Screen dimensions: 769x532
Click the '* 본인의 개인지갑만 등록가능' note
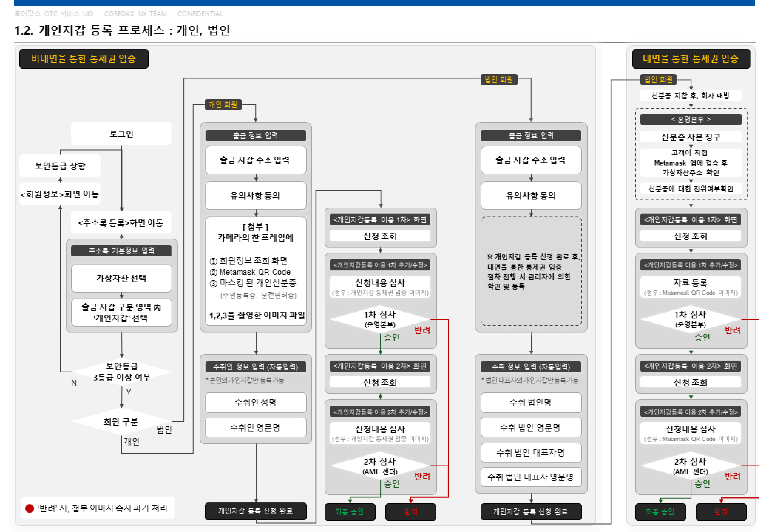(x=245, y=380)
